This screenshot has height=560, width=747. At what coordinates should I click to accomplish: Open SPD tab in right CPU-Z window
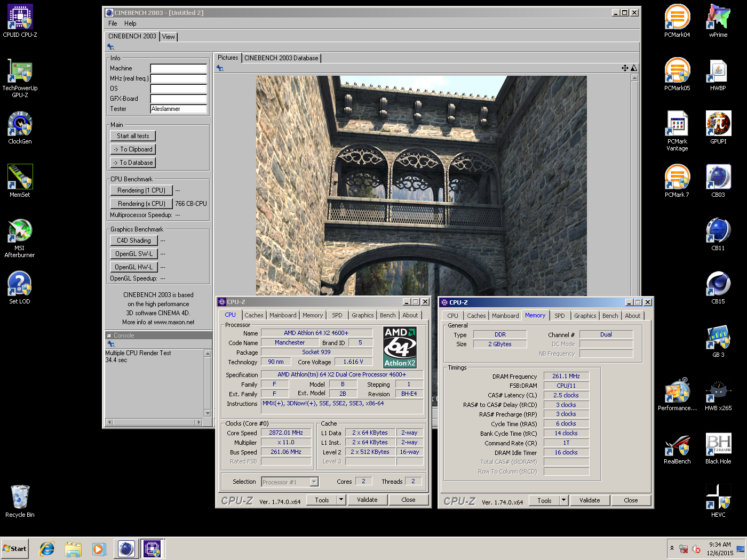[x=560, y=316]
